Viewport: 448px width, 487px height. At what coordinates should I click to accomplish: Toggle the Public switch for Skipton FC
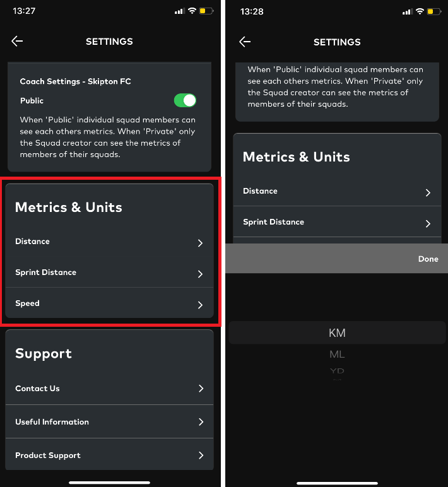tap(185, 100)
